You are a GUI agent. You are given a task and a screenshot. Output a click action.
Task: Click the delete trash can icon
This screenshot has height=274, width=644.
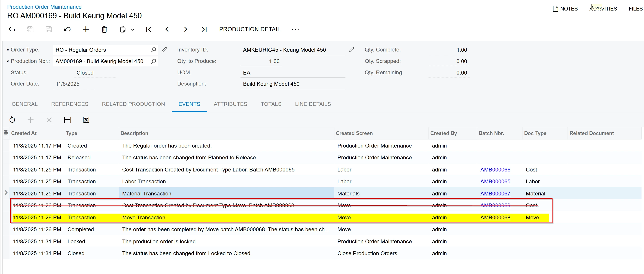(104, 30)
